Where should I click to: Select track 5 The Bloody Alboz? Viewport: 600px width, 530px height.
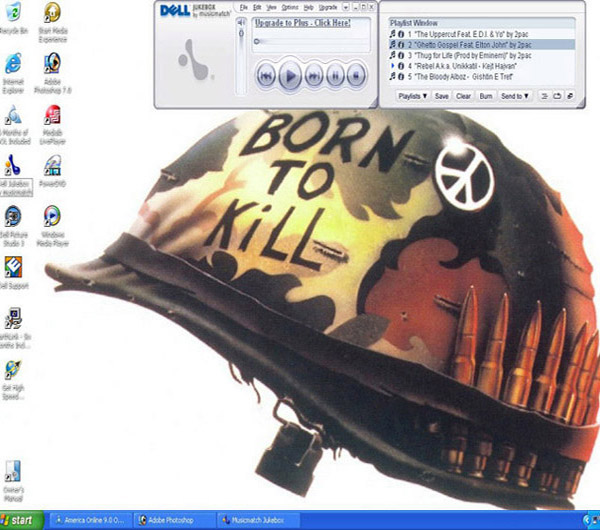click(x=482, y=77)
